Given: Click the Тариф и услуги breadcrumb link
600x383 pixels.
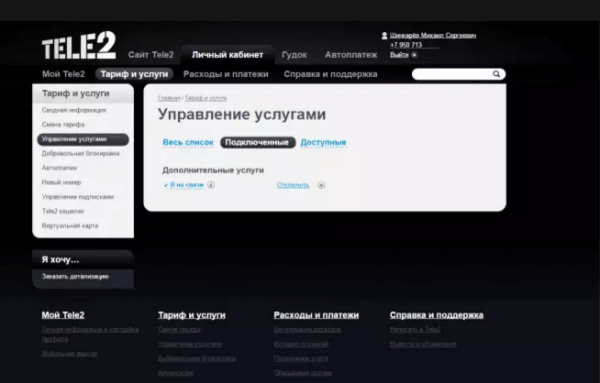Looking at the screenshot, I should 205,98.
